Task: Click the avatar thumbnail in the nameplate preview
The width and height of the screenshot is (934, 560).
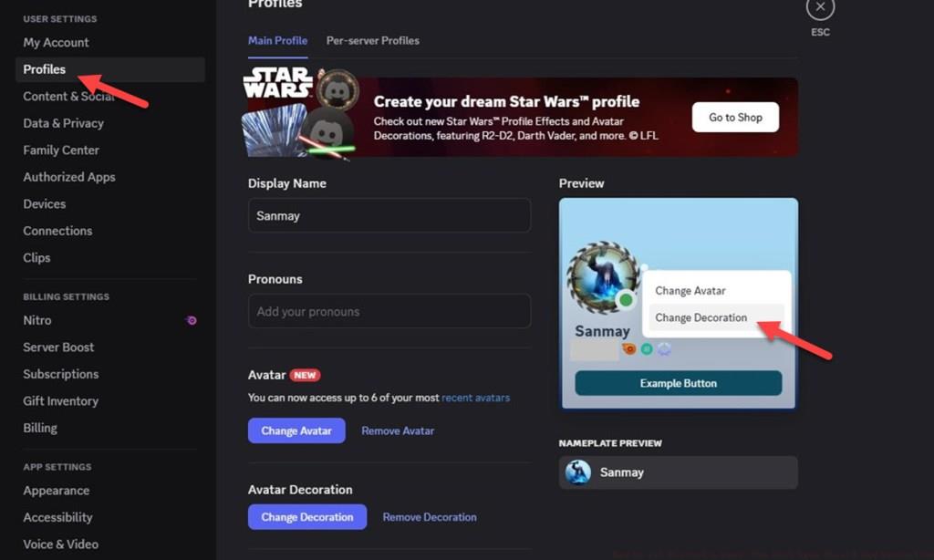Action: click(578, 472)
